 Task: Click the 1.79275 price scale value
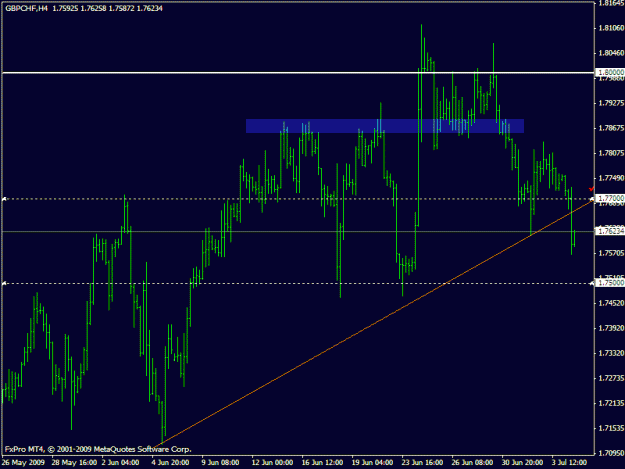pos(611,103)
